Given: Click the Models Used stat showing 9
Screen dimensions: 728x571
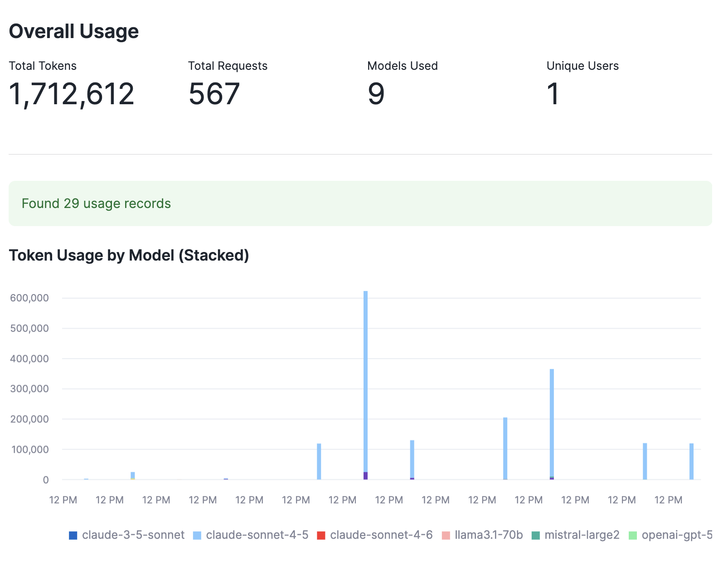Looking at the screenshot, I should pyautogui.click(x=375, y=94).
